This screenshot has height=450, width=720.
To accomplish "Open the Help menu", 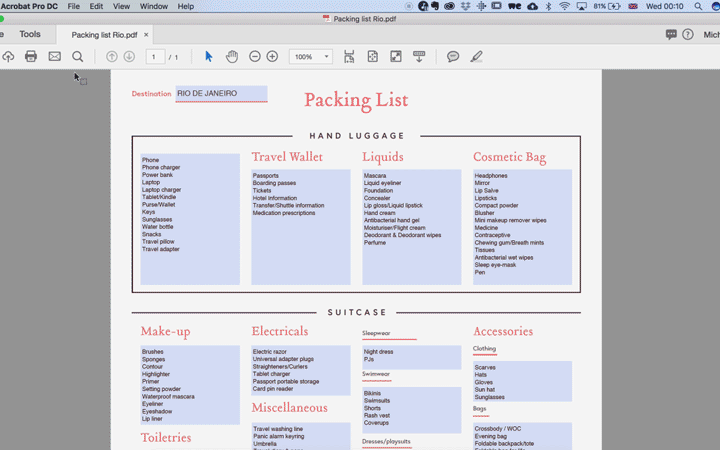I will coord(186,6).
